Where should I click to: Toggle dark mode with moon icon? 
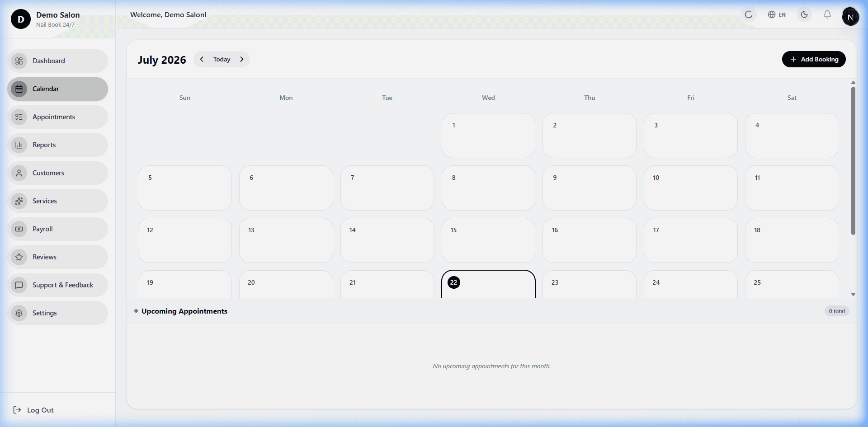[804, 15]
